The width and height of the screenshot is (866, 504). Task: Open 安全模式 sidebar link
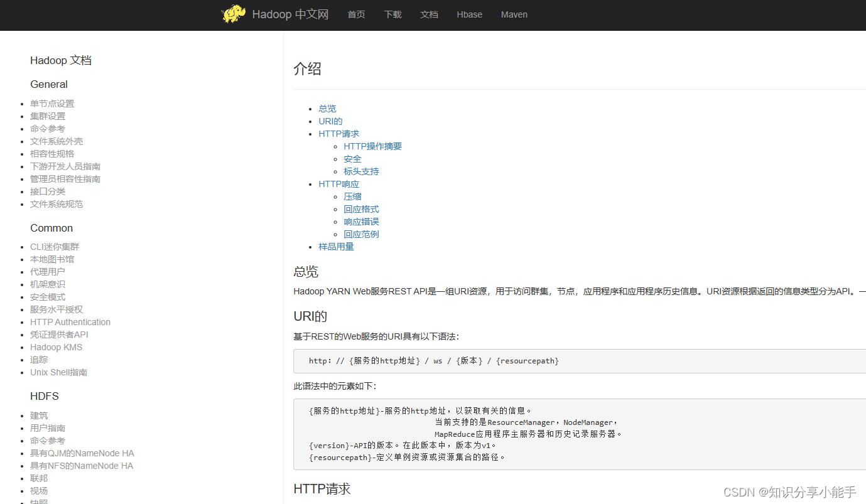point(48,297)
